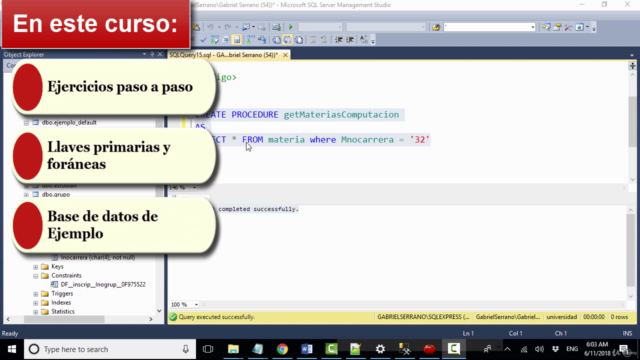Click the messages pane vertical scrollbar

click(631, 249)
